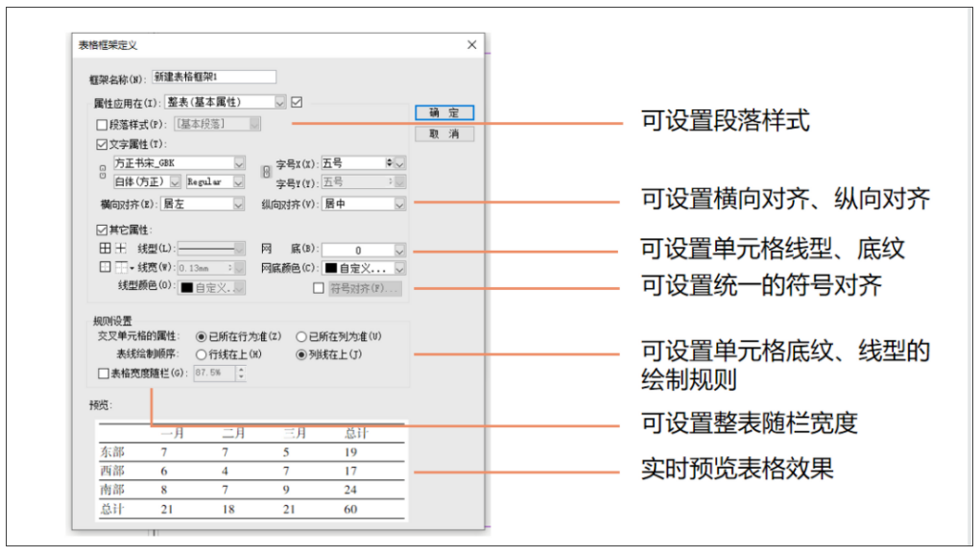
Task: Select the 行线在上 radio button
Action: pyautogui.click(x=201, y=354)
